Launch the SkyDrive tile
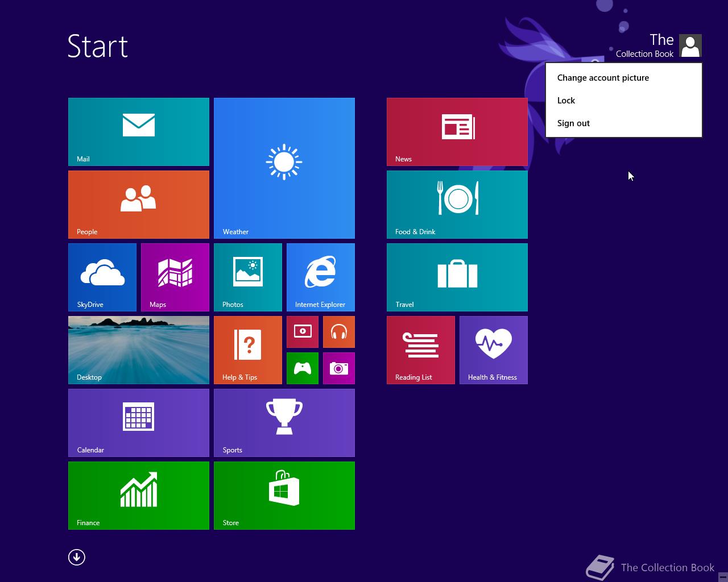Image resolution: width=728 pixels, height=582 pixels. (x=102, y=277)
